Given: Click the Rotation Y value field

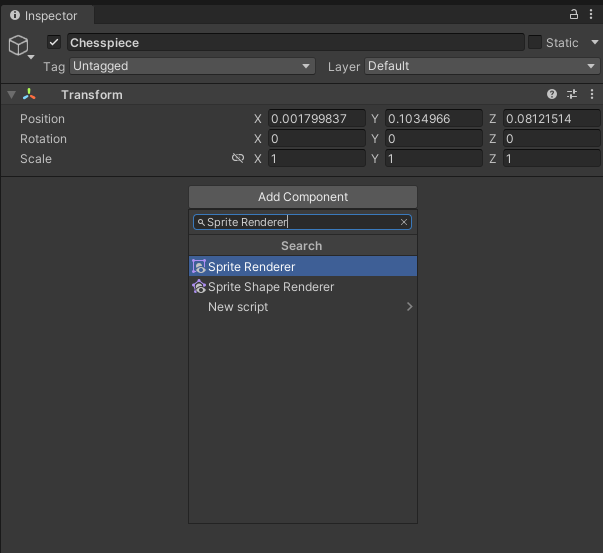Looking at the screenshot, I should (x=434, y=138).
